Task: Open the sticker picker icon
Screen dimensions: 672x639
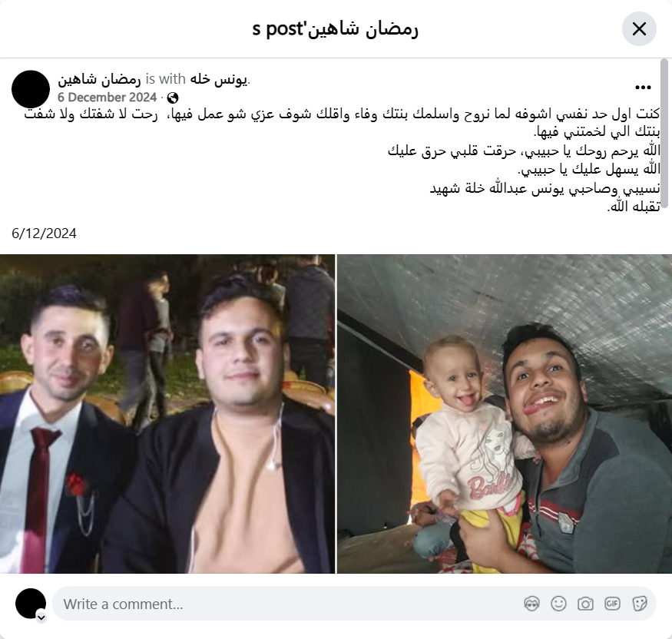Action: (640, 604)
